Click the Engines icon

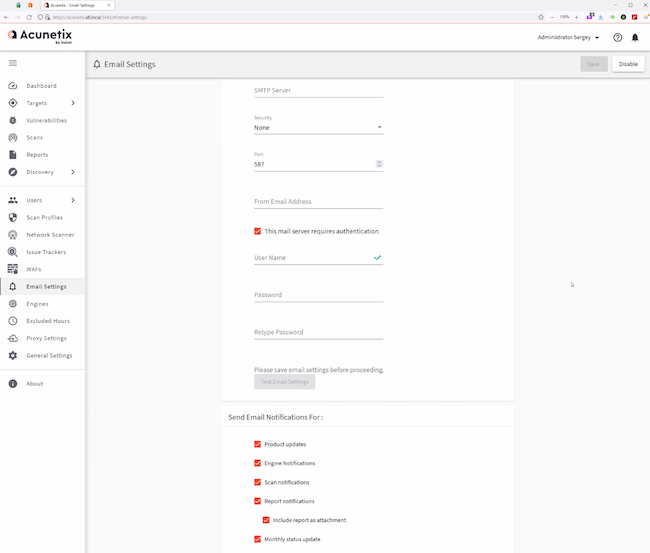tap(13, 304)
